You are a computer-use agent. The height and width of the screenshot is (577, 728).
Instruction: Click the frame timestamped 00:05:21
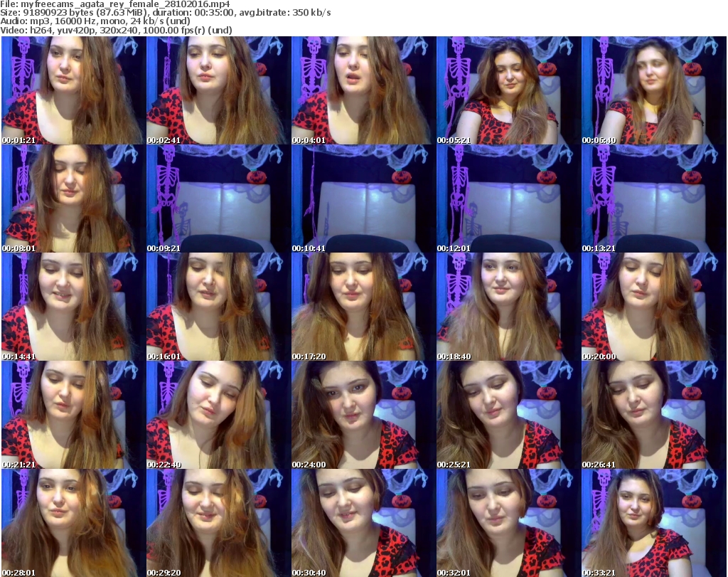tap(508, 90)
